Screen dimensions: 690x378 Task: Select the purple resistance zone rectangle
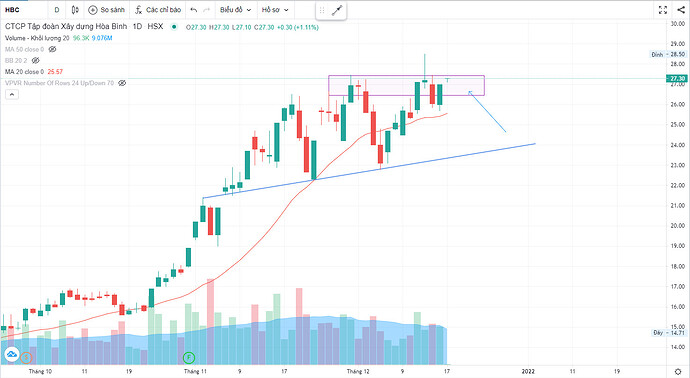coord(406,85)
